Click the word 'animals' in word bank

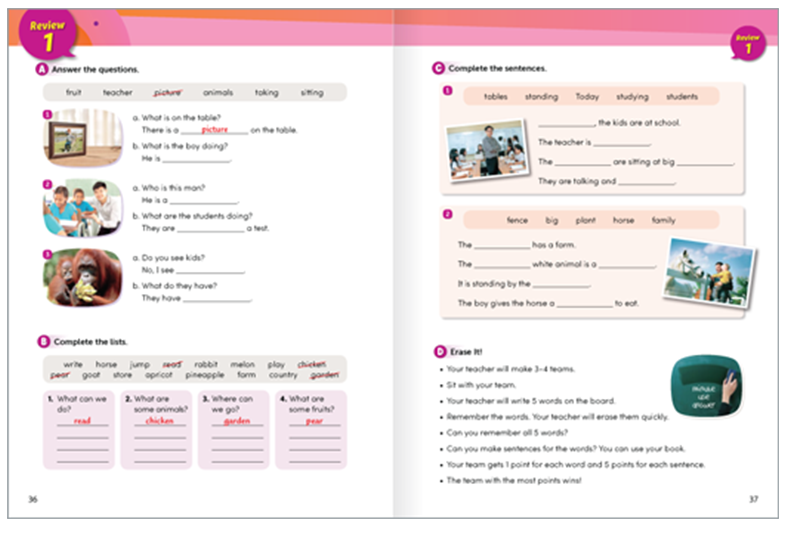point(218,92)
